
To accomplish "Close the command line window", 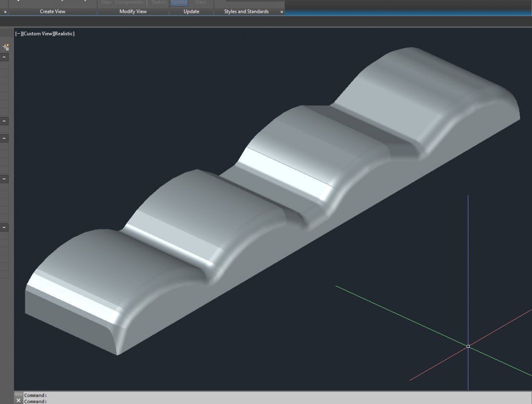I will (18, 400).
